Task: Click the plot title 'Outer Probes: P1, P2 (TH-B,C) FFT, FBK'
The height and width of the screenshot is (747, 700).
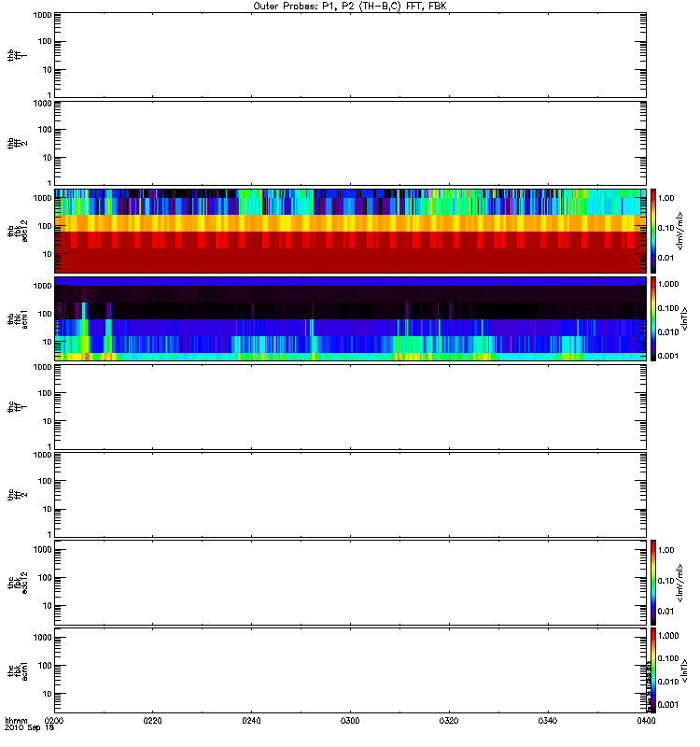Action: click(x=350, y=7)
